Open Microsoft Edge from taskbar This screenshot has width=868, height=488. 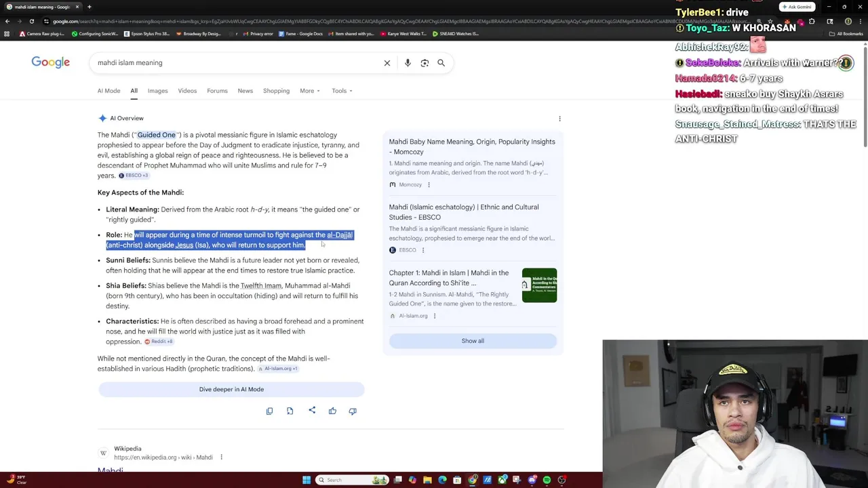click(442, 480)
